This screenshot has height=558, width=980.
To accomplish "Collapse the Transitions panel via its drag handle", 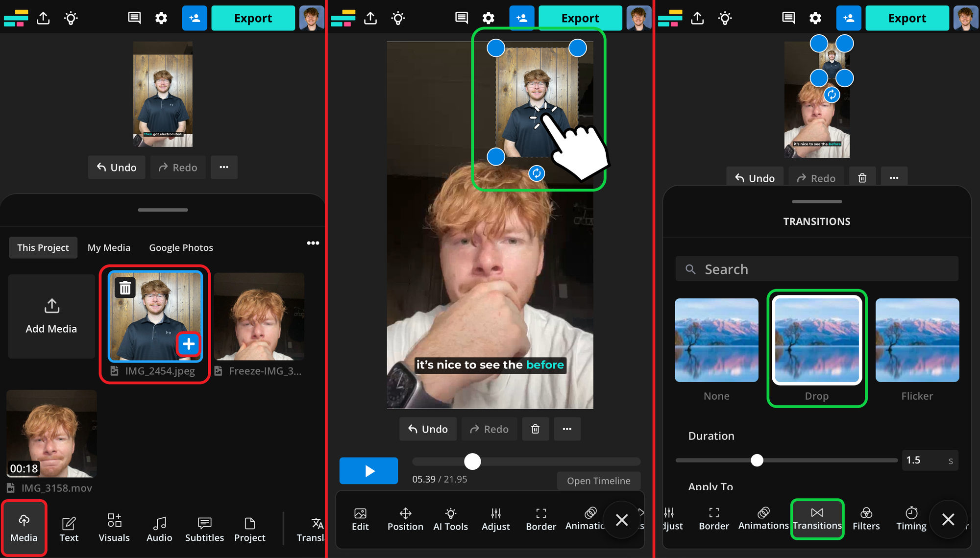I will [x=816, y=201].
